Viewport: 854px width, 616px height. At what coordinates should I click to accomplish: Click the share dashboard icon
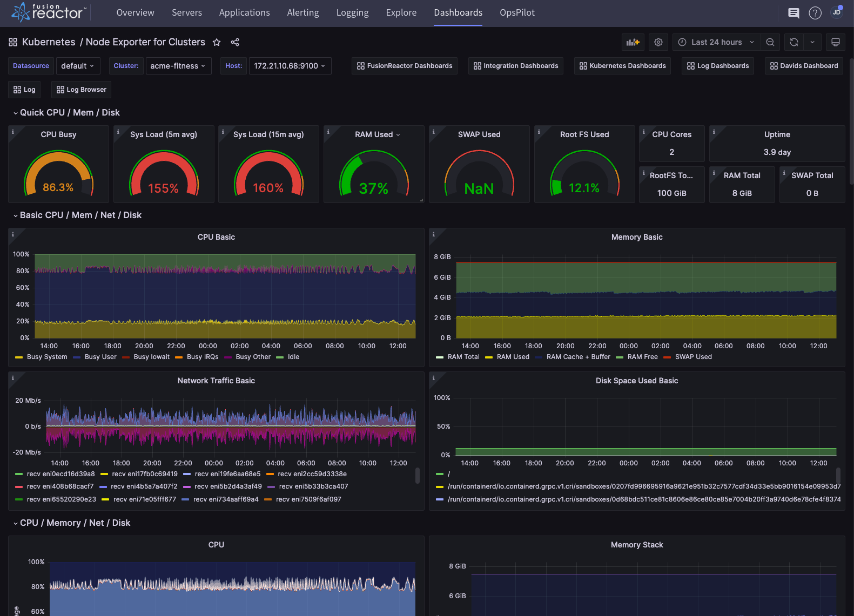click(x=235, y=42)
